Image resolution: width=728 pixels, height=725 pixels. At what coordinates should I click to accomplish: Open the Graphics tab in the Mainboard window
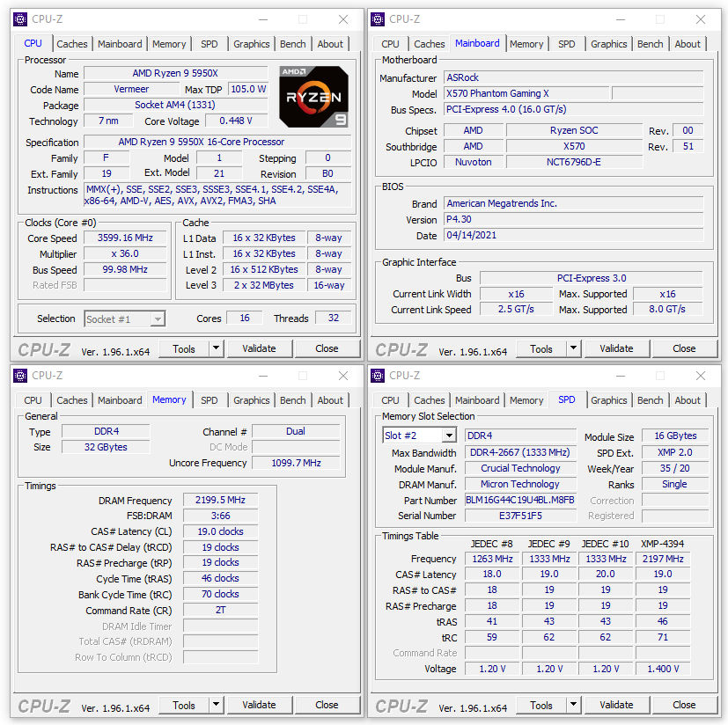click(608, 44)
